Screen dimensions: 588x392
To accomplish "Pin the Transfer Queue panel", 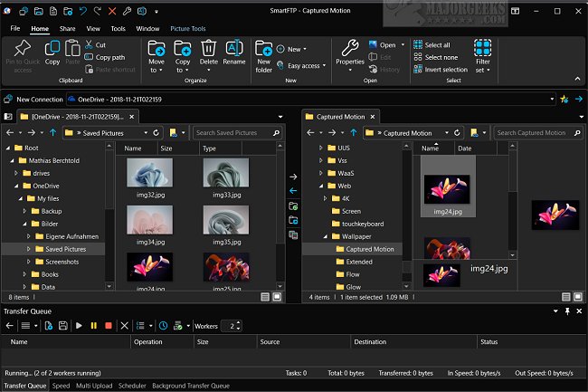I will point(568,311).
